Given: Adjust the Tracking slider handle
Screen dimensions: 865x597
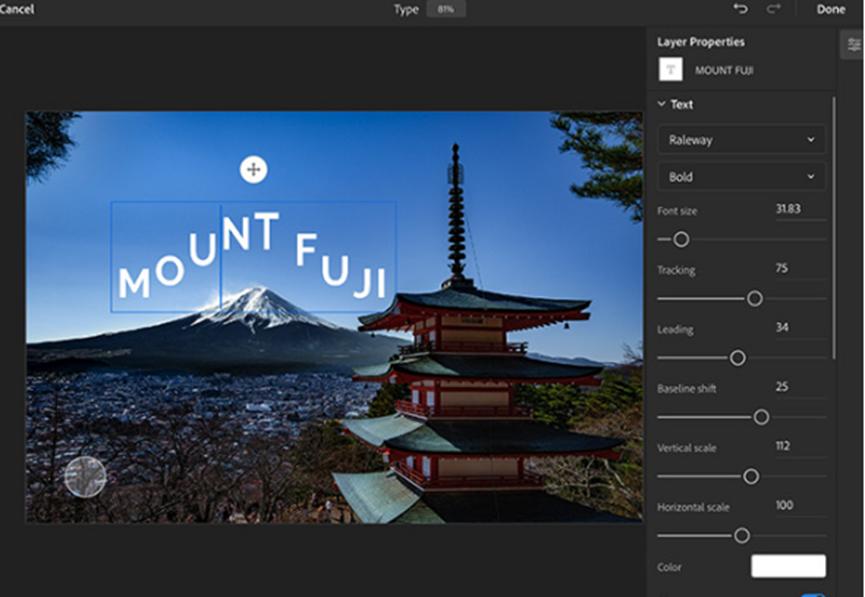Looking at the screenshot, I should 755,298.
